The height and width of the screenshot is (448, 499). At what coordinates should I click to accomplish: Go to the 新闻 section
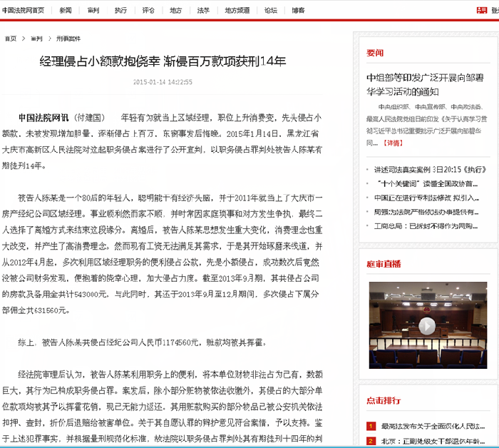pyautogui.click(x=66, y=11)
